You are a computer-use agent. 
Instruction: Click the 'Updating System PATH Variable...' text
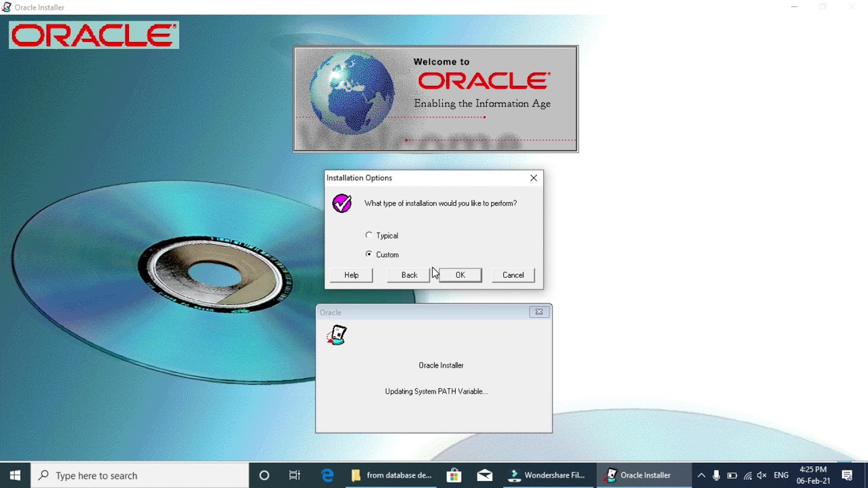tap(436, 391)
